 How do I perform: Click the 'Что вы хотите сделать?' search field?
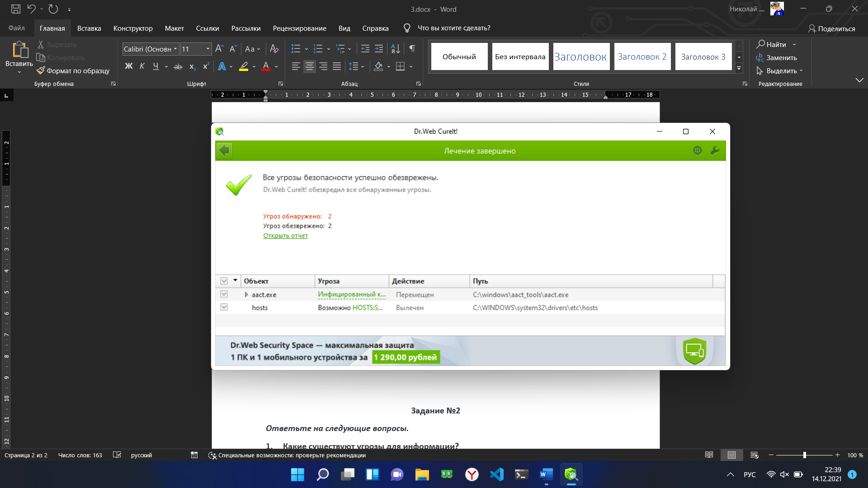coord(454,28)
